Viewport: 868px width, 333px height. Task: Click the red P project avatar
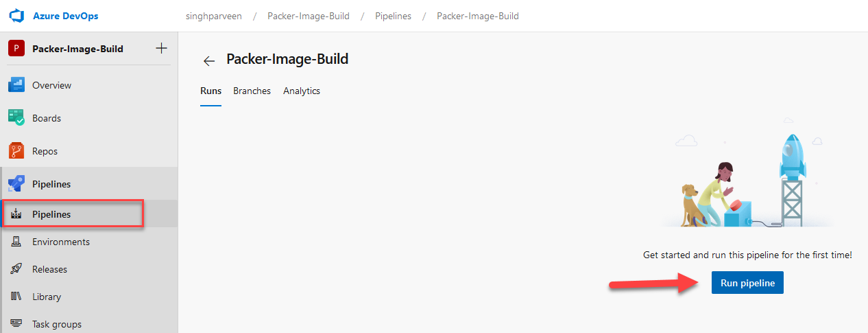click(x=16, y=49)
